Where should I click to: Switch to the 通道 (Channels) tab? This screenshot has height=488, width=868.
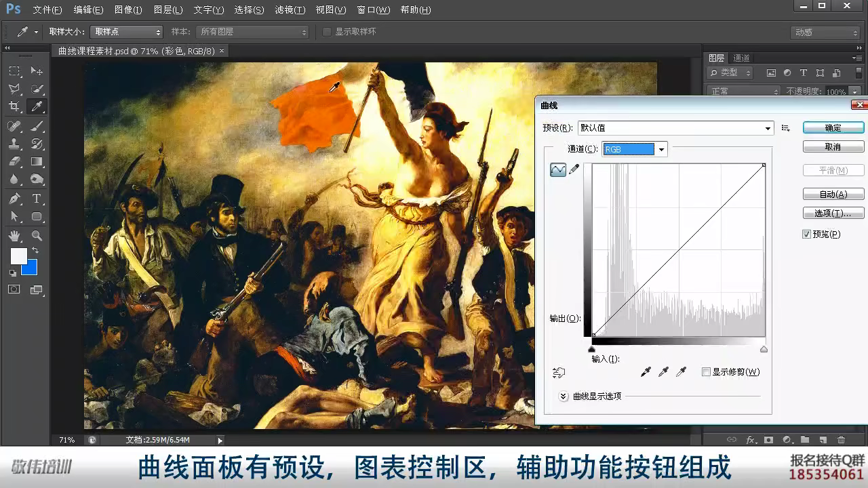pos(741,58)
